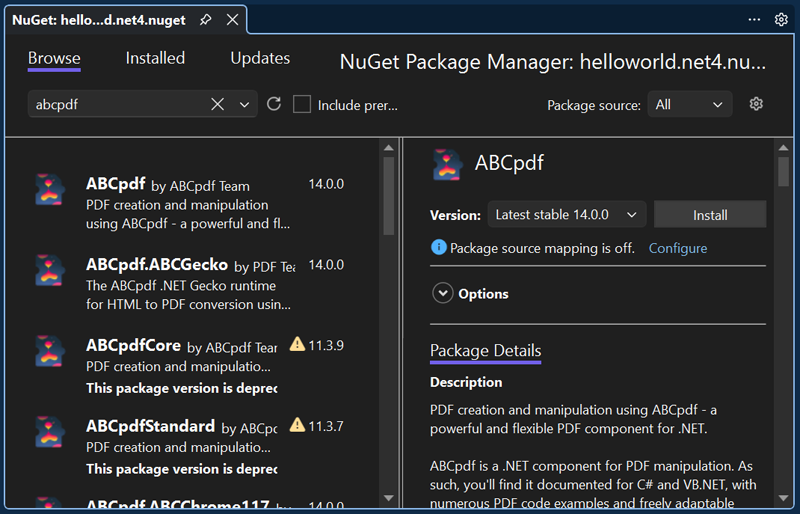The width and height of the screenshot is (800, 514).
Task: Close the NuGet helloworld tab
Action: tap(233, 20)
